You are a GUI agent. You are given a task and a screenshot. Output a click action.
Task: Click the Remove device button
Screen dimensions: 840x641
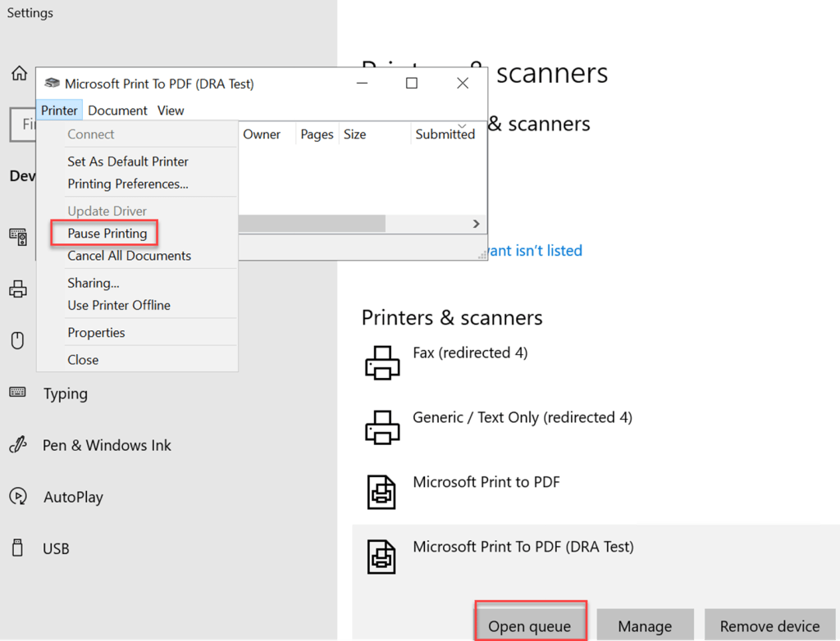[x=769, y=626]
